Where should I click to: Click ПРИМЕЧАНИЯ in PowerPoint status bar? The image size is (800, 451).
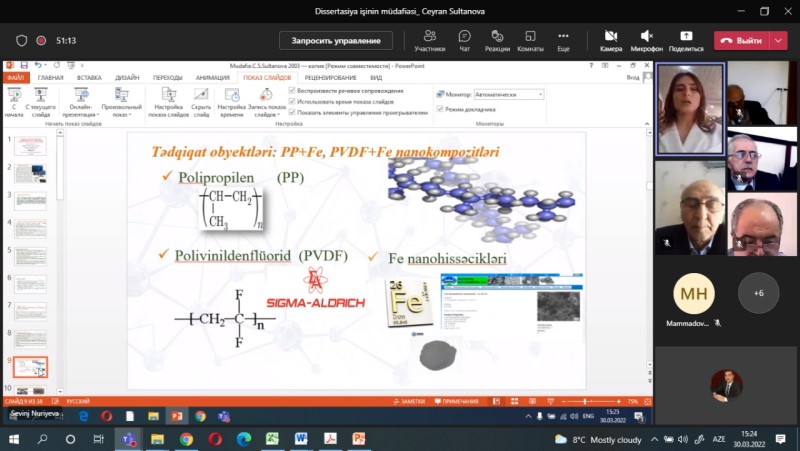(457, 402)
